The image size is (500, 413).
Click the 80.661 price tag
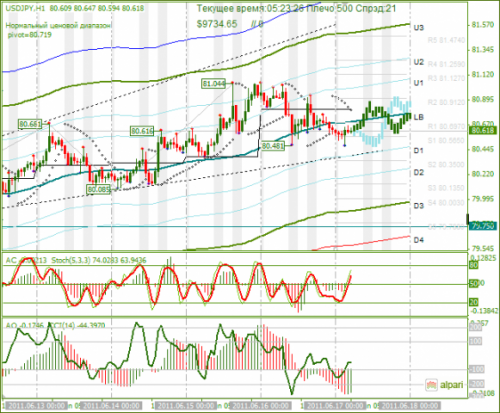[x=30, y=125]
